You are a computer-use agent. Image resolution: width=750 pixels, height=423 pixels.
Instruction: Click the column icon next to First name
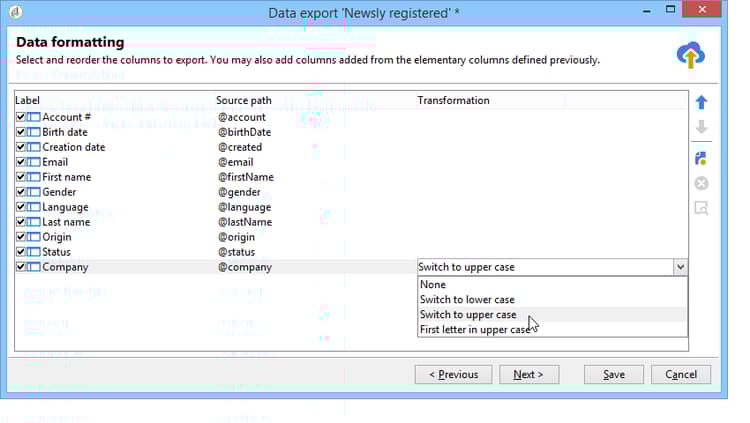[33, 177]
